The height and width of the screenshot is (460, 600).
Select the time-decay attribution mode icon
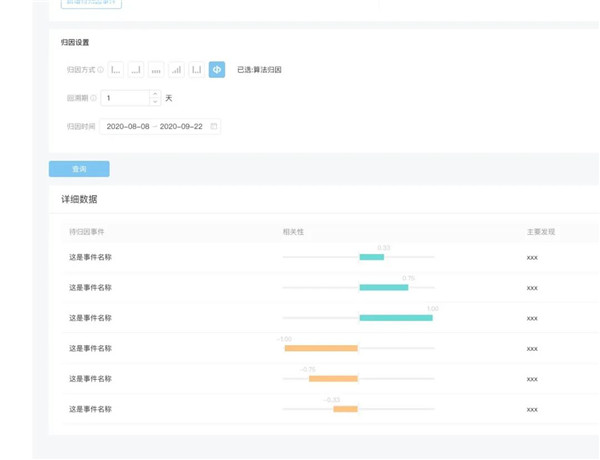tap(176, 70)
